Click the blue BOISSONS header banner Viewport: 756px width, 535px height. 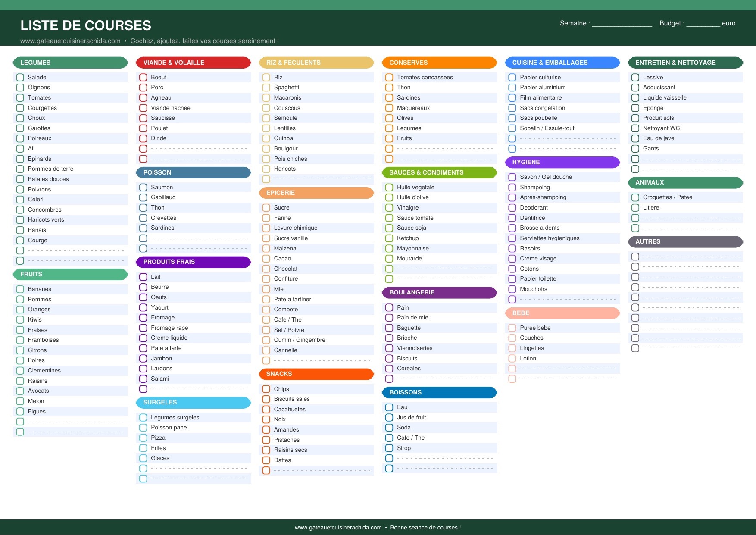(x=439, y=393)
